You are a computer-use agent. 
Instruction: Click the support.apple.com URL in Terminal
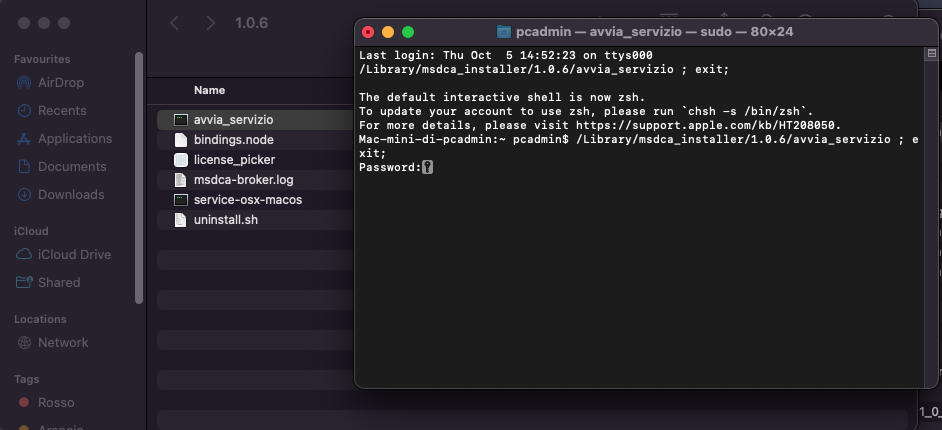(x=708, y=126)
